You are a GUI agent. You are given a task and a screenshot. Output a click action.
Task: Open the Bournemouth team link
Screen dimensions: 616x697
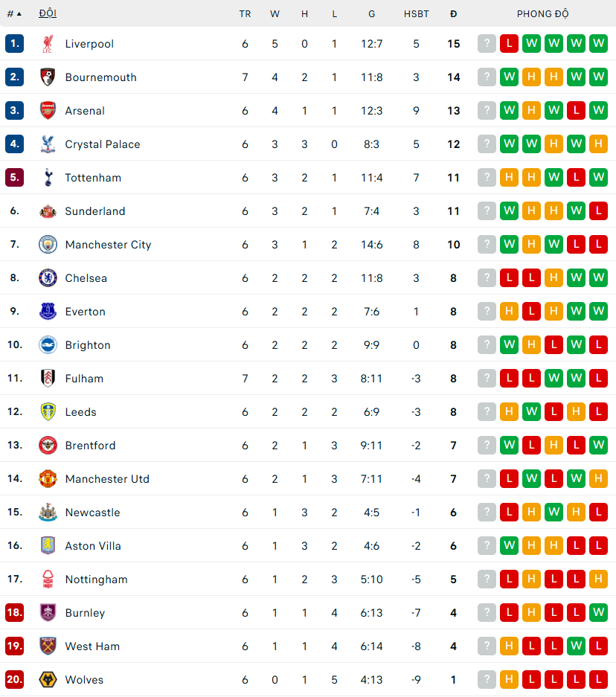[100, 77]
